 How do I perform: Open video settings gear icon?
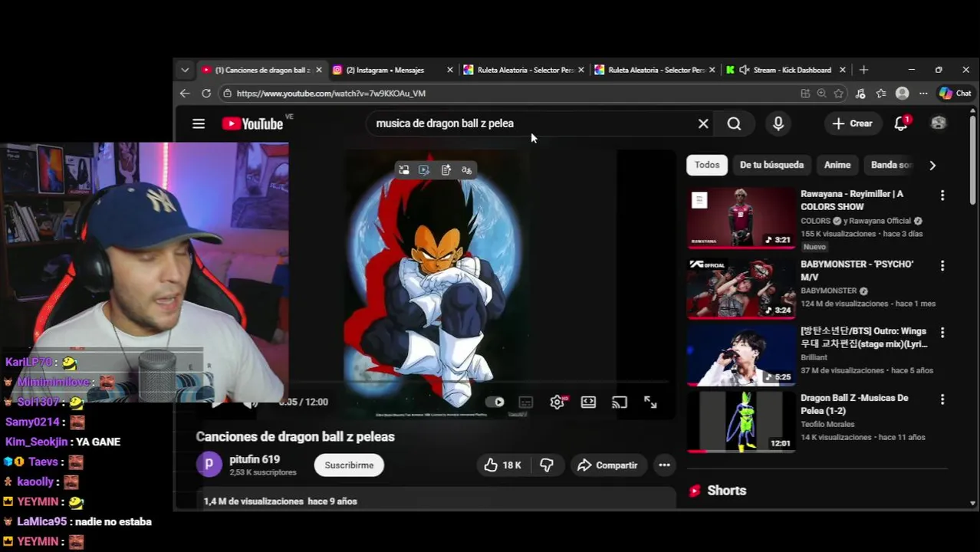557,402
